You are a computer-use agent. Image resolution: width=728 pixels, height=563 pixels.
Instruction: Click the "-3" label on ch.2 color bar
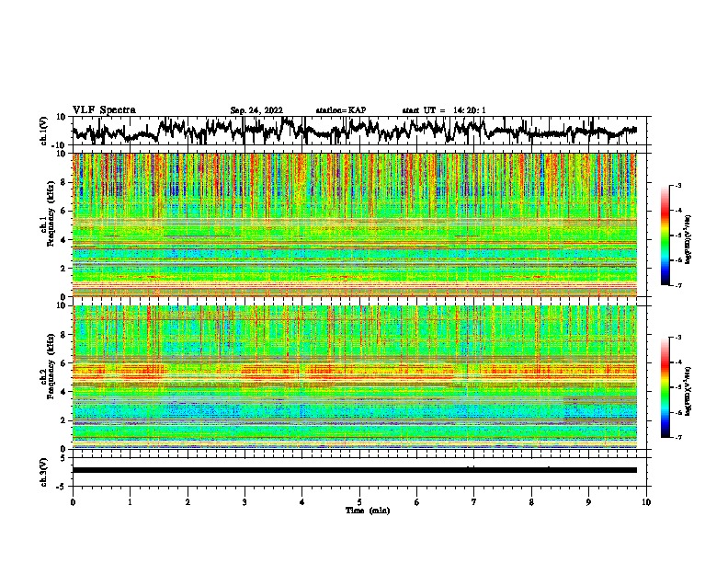[x=678, y=338]
